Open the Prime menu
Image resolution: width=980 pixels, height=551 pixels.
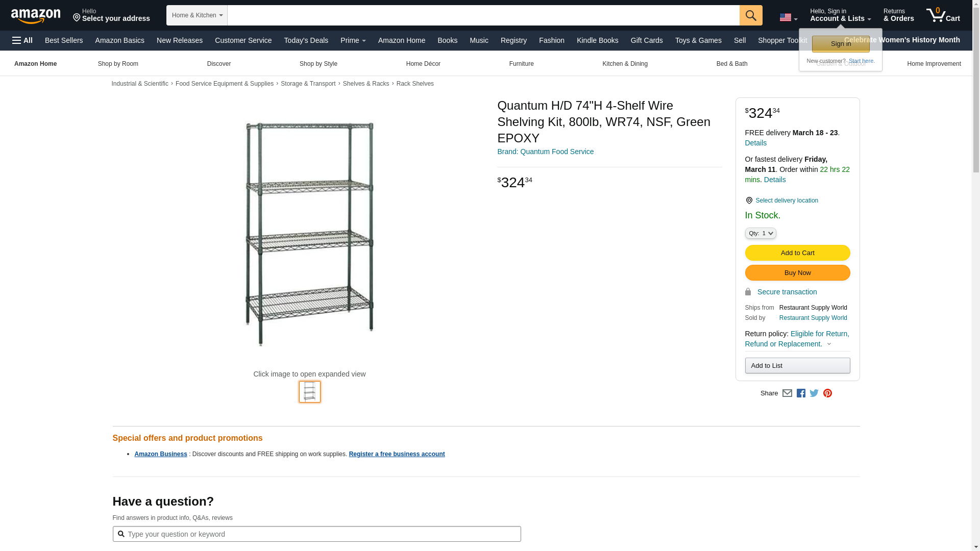click(353, 40)
